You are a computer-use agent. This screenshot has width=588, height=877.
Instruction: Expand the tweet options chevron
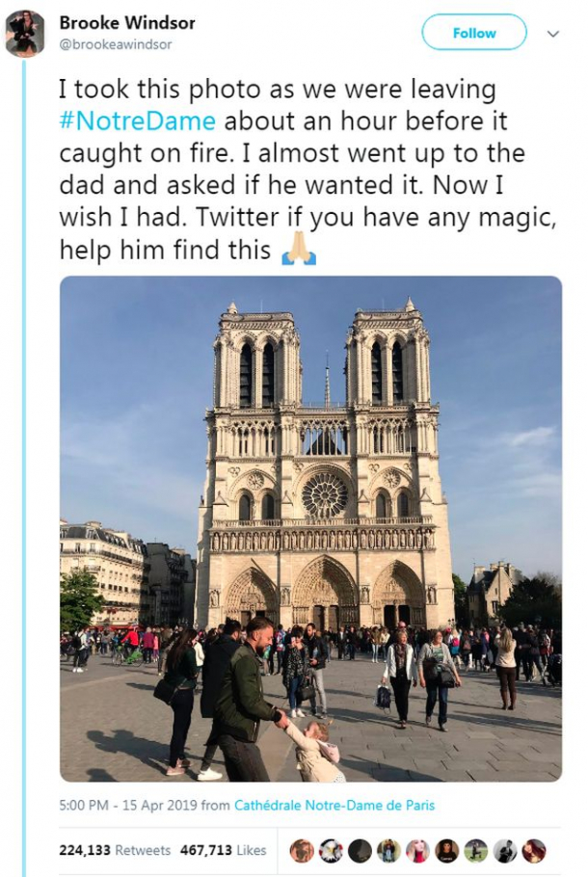[x=553, y=33]
